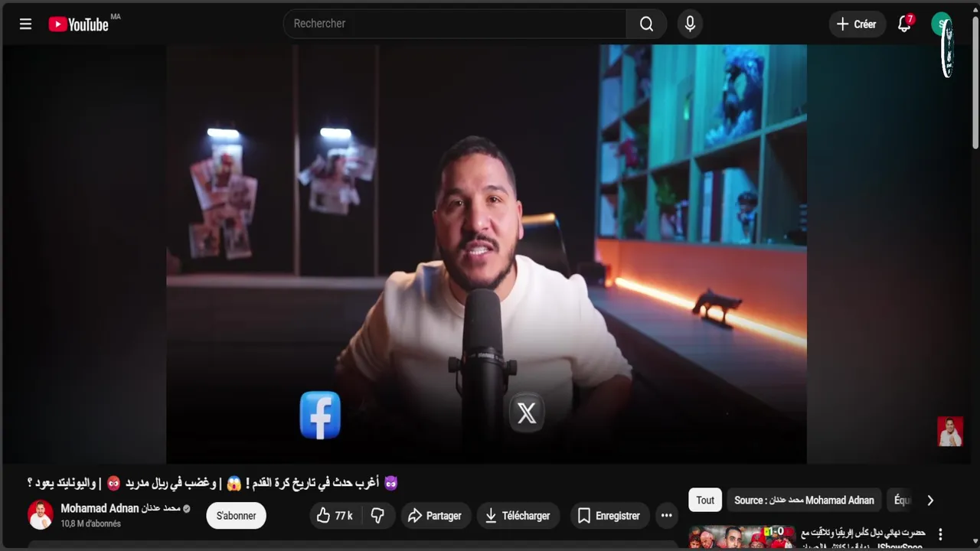Focus the Rechercher search field
Screen dimensions: 980x551
455,24
